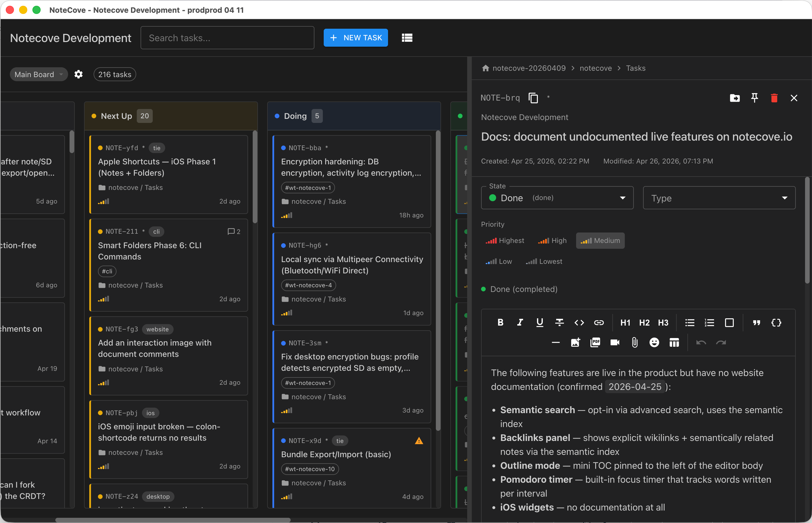Viewport: 812px width, 523px height.
Task: Insert inline code formatting
Action: tap(579, 322)
